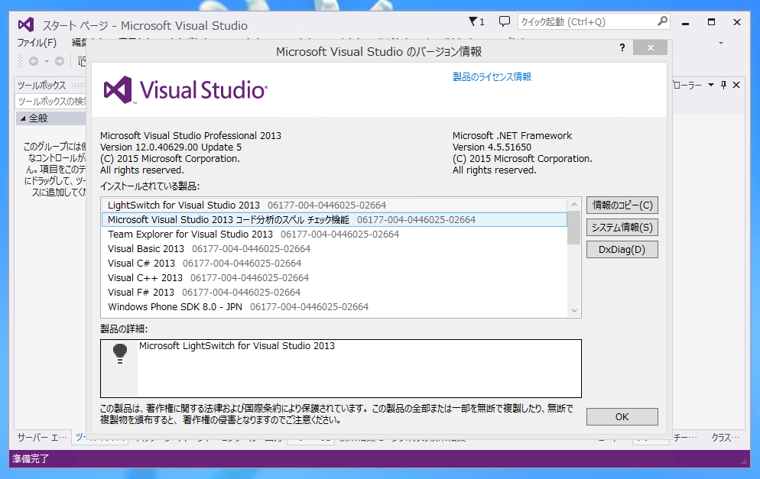Select Visual C# 2013 in product list

(x=334, y=263)
